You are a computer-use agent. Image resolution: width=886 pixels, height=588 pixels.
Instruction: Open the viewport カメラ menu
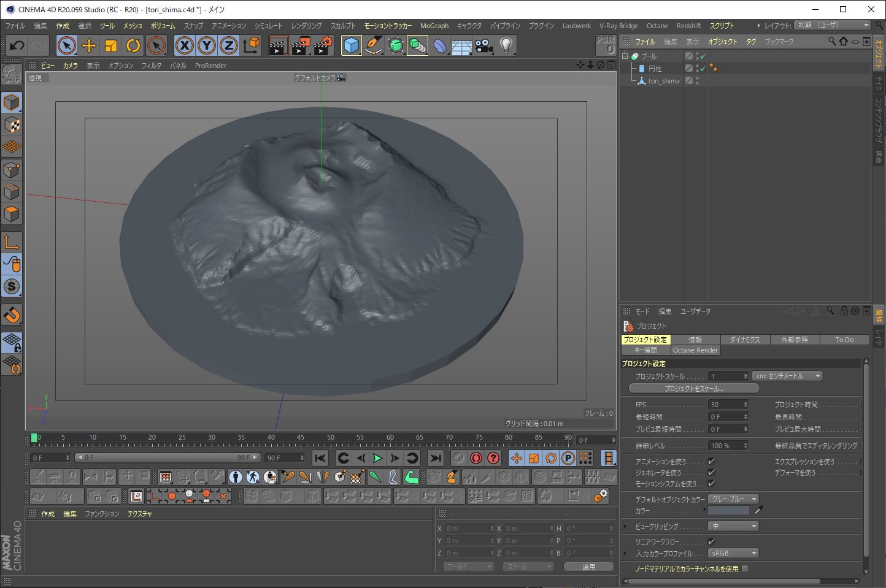[x=71, y=66]
